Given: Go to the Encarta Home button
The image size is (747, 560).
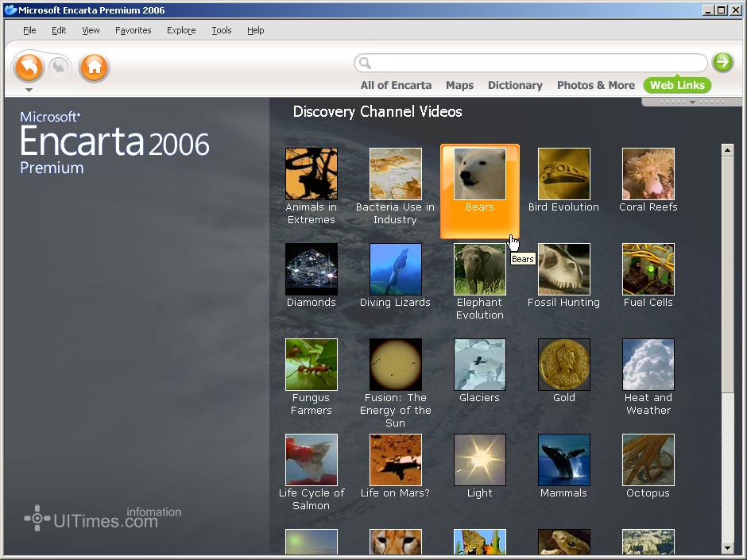Looking at the screenshot, I should (x=95, y=68).
